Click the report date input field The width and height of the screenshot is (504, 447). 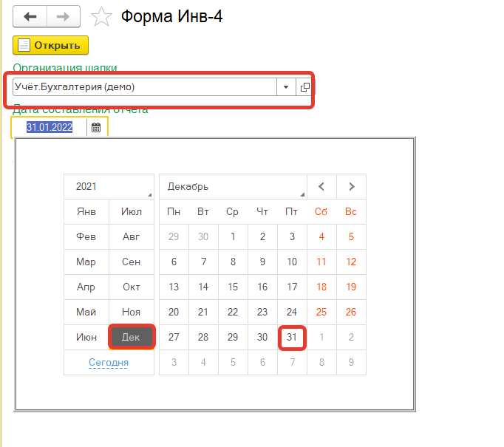(50, 127)
